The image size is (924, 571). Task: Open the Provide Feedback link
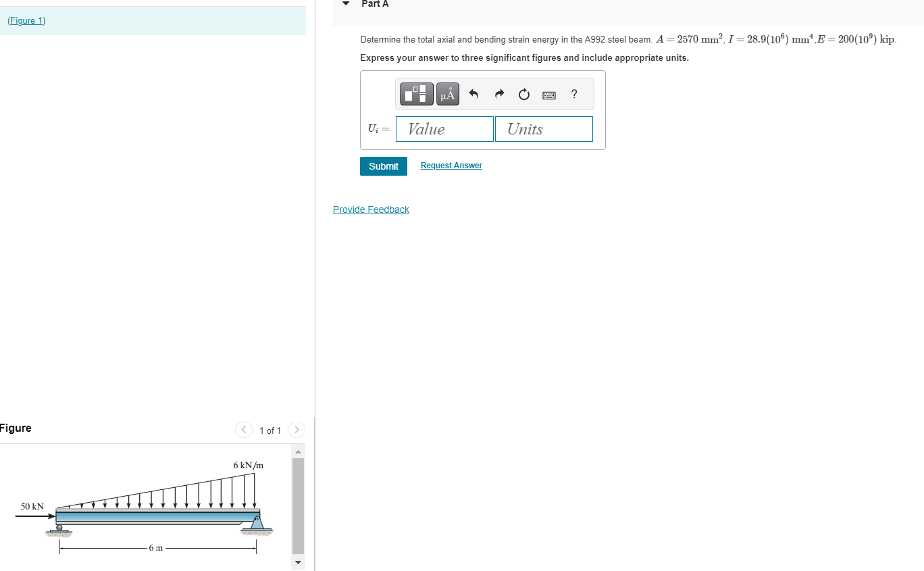pos(371,209)
